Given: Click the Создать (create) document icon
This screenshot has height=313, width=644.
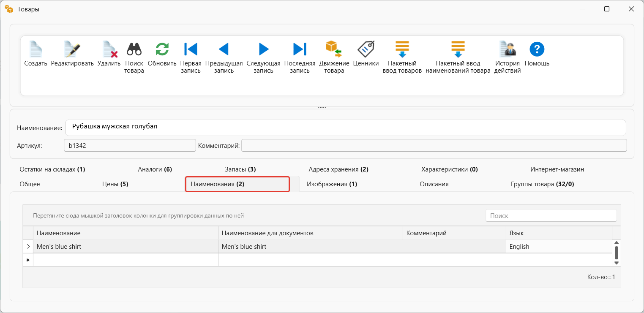Looking at the screenshot, I should [35, 49].
